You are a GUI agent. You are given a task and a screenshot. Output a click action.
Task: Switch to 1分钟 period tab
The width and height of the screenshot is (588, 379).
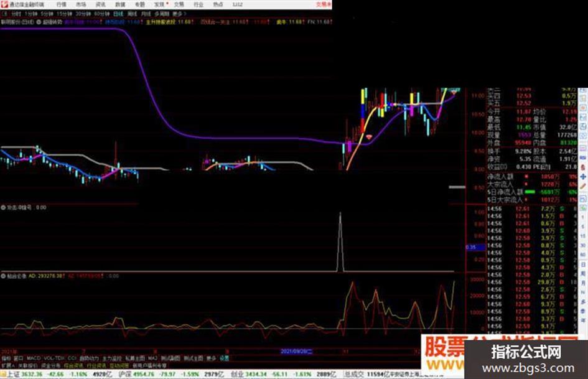click(x=30, y=14)
